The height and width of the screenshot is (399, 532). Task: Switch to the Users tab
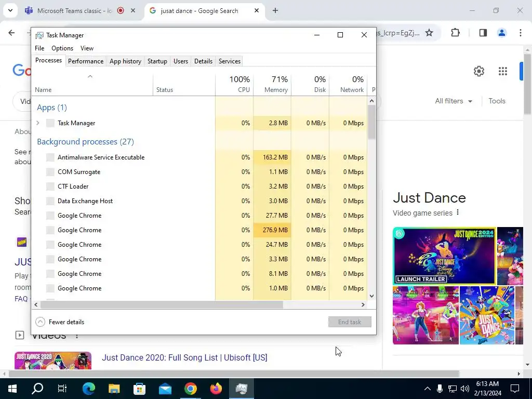(180, 61)
